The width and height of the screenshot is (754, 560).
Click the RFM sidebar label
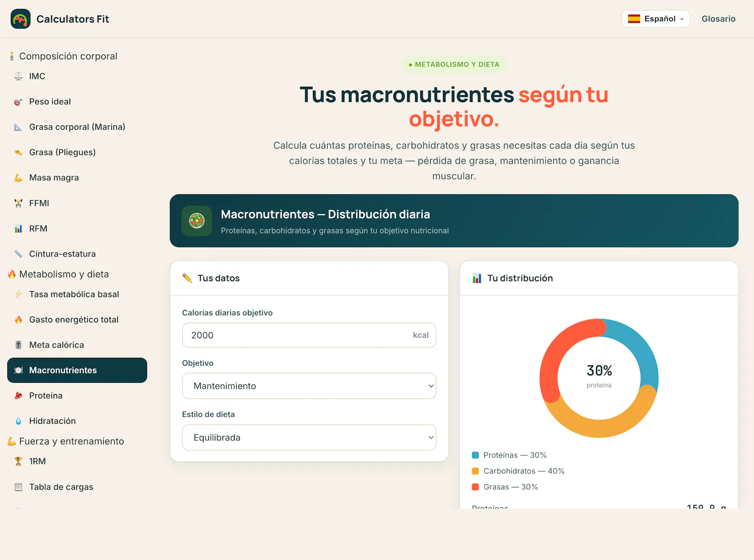(38, 229)
